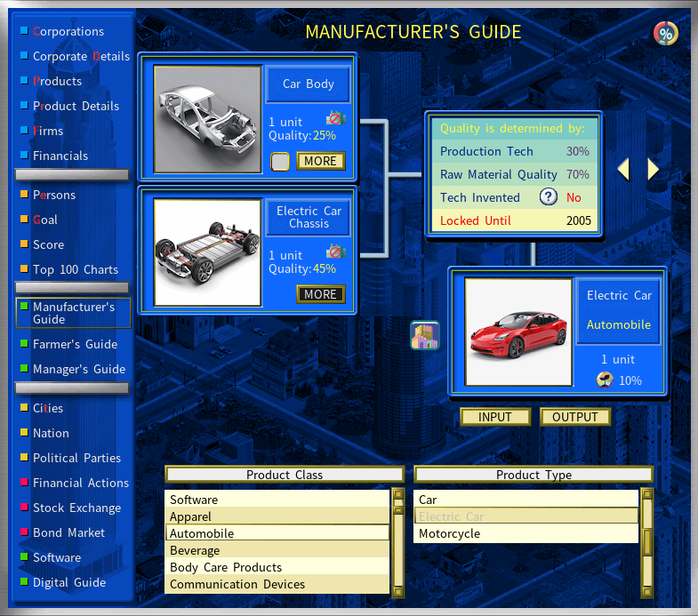Click the INPUT button
The height and width of the screenshot is (616, 698).
point(495,417)
